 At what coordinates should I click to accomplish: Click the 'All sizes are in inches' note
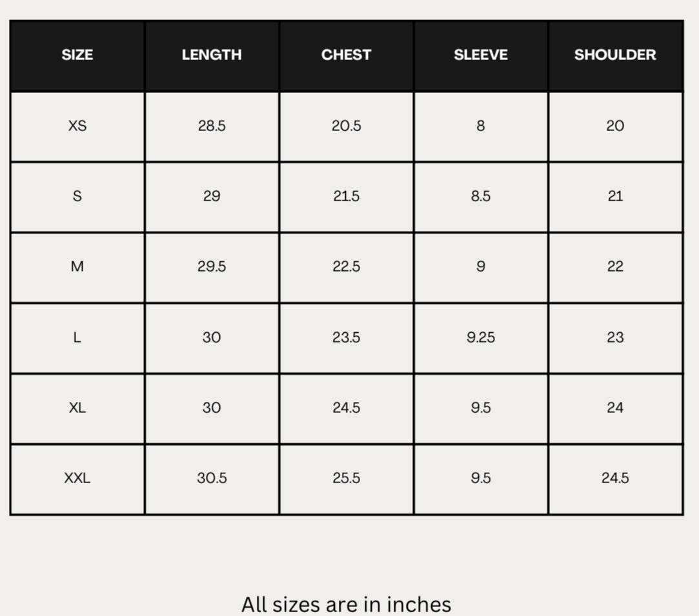coord(347,605)
